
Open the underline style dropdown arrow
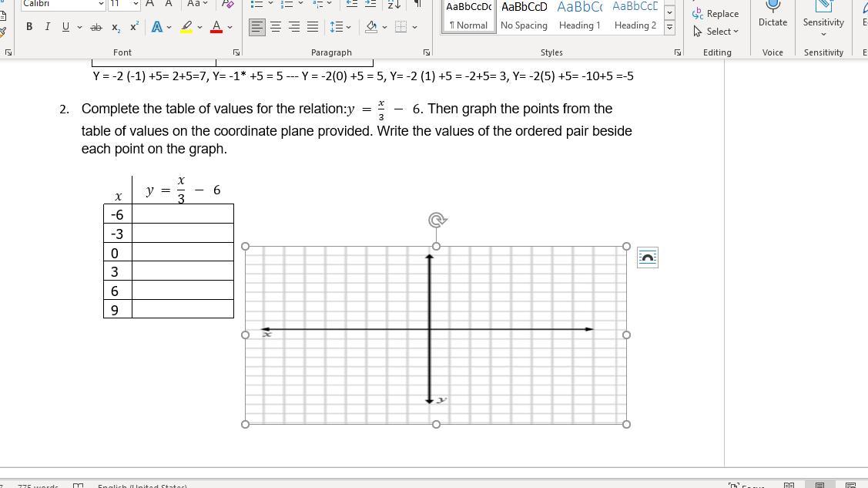(80, 26)
